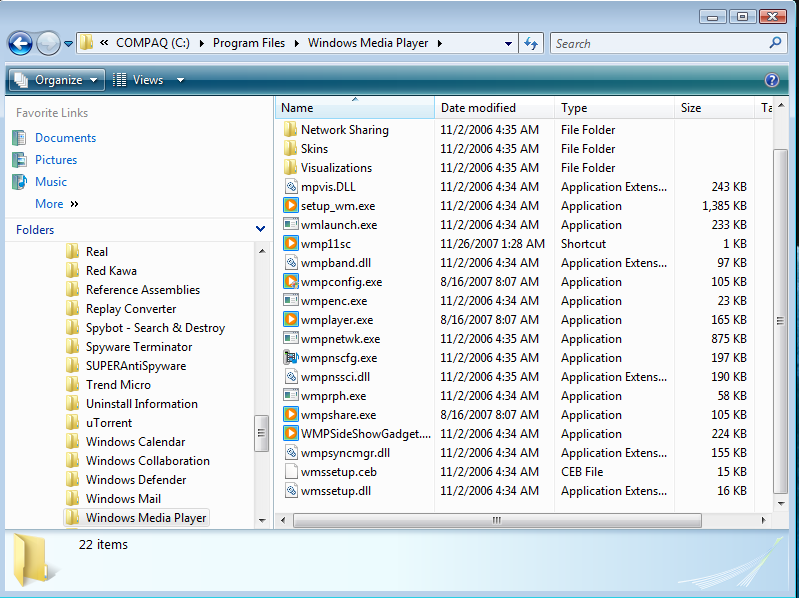Select the wmpshare.exe icon
This screenshot has width=799, height=598.
[290, 415]
